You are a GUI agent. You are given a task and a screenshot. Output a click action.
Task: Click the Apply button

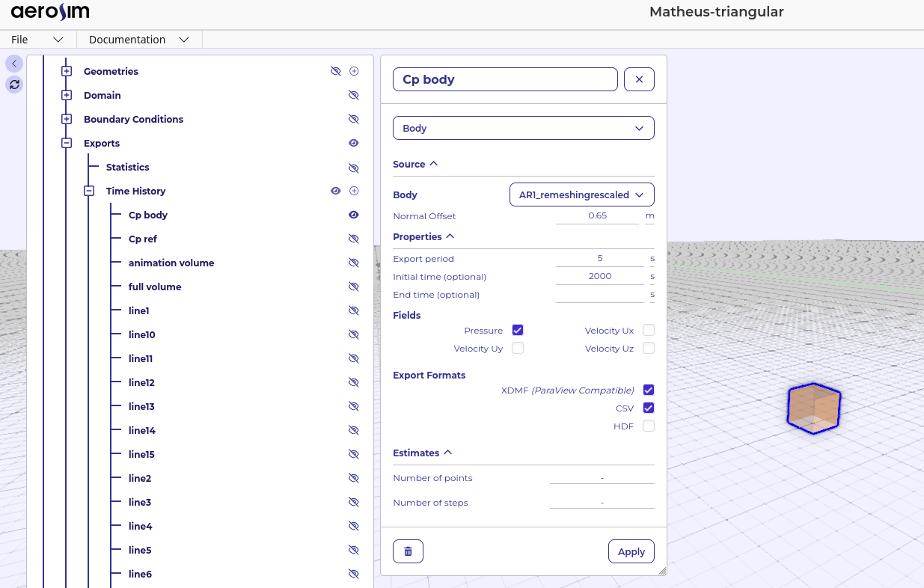631,551
